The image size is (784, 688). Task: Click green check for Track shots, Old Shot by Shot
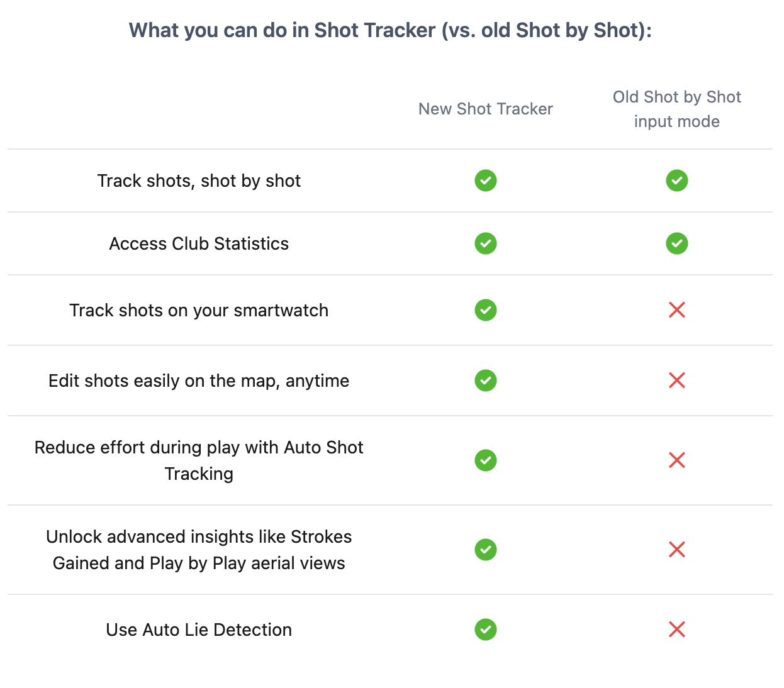pos(676,180)
